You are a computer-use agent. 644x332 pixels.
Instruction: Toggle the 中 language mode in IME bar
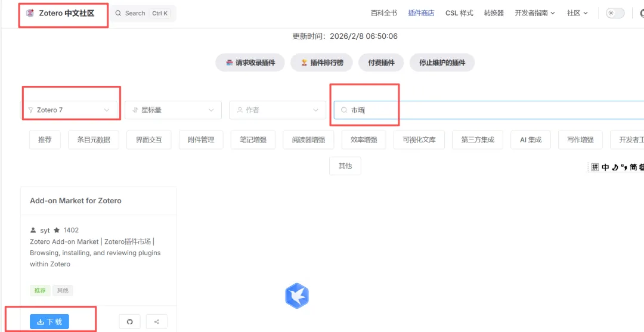point(605,167)
